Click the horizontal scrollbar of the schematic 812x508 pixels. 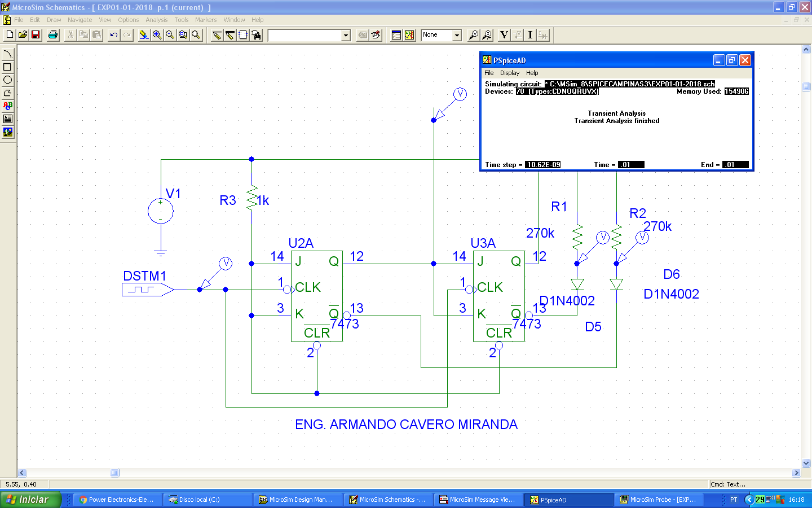tap(114, 473)
